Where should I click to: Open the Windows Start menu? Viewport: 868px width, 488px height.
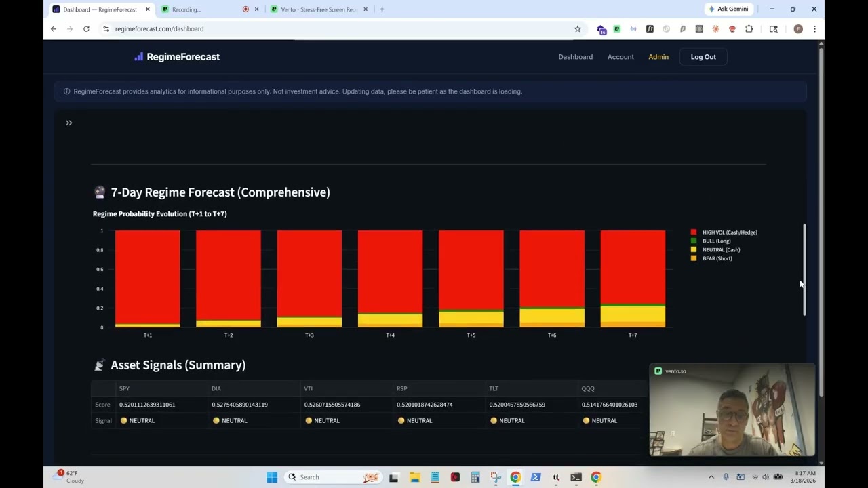click(272, 477)
